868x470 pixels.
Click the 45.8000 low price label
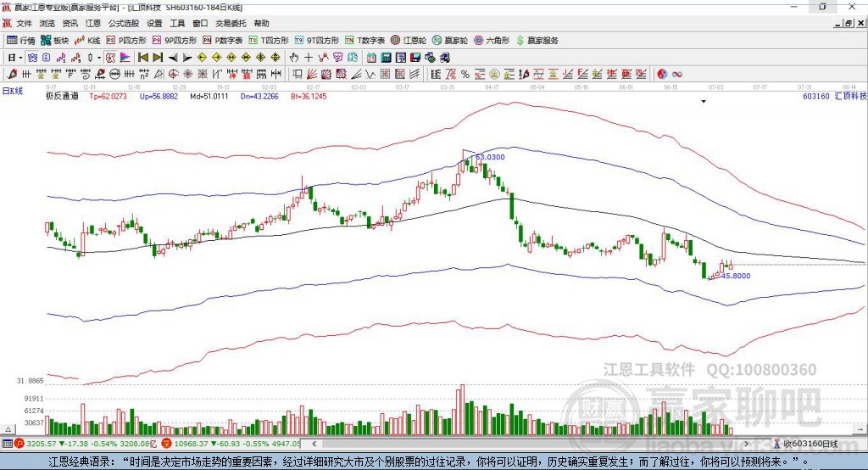coord(737,276)
